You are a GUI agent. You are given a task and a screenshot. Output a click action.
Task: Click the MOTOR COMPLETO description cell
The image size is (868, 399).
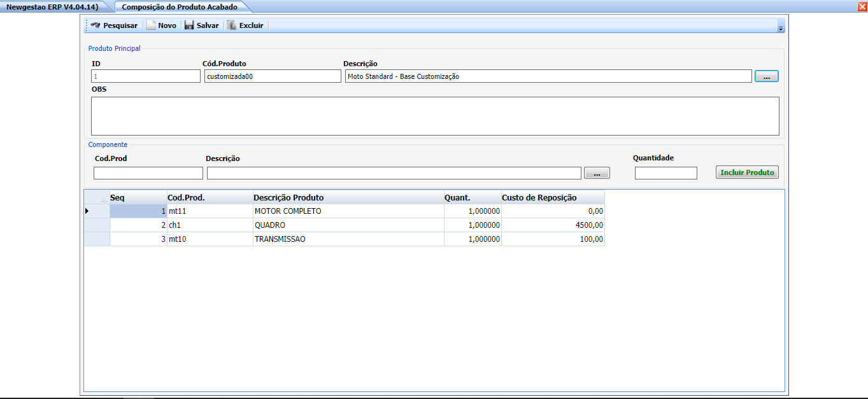pos(348,211)
